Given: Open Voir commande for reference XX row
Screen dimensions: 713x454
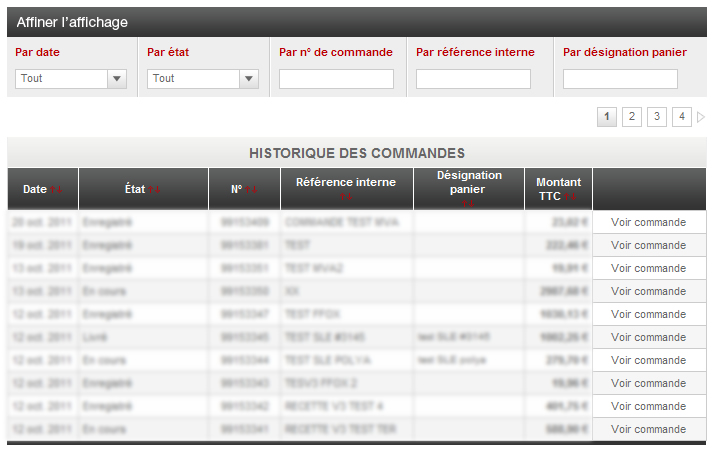Looking at the screenshot, I should [x=648, y=291].
